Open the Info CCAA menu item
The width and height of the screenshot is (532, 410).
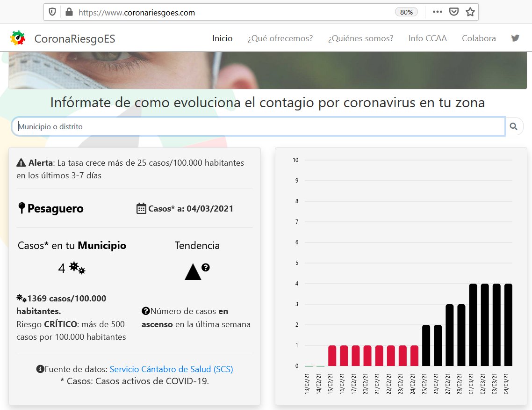tap(427, 38)
